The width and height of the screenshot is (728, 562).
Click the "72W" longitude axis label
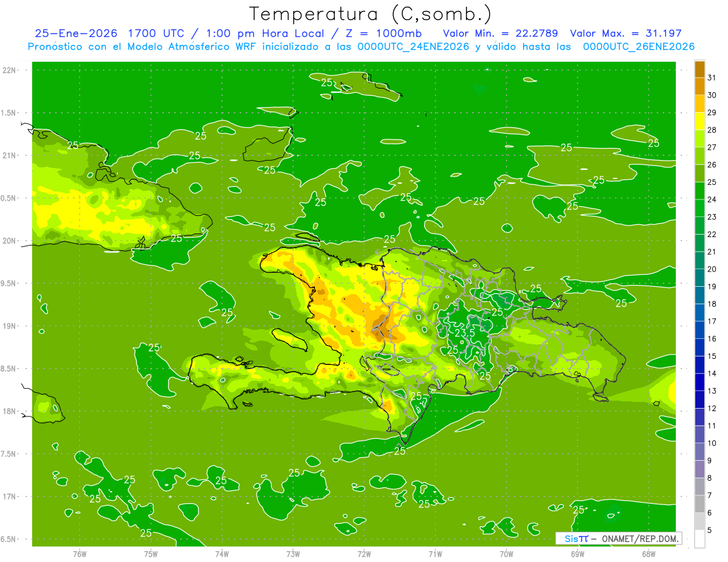(x=364, y=554)
